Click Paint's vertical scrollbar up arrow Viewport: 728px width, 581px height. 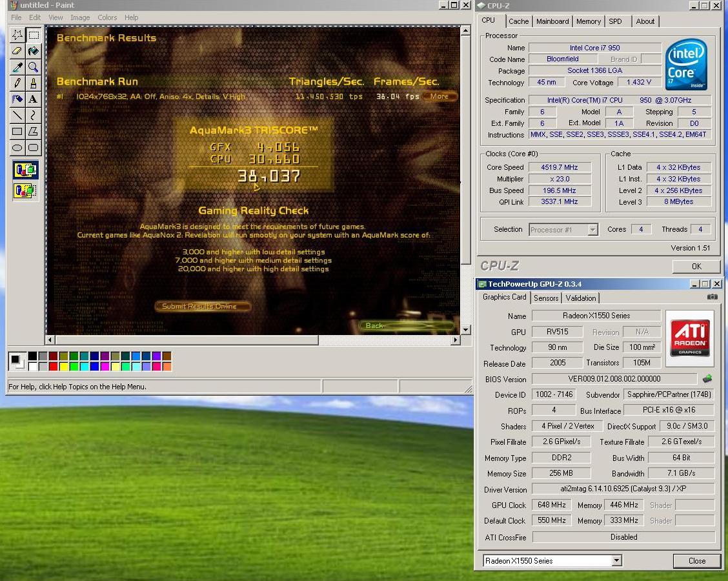(x=466, y=30)
